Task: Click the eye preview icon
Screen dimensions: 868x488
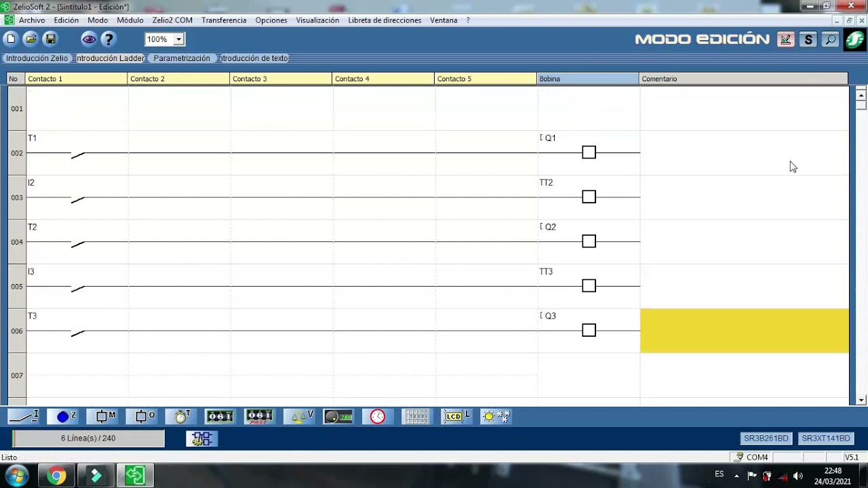Action: coord(89,39)
